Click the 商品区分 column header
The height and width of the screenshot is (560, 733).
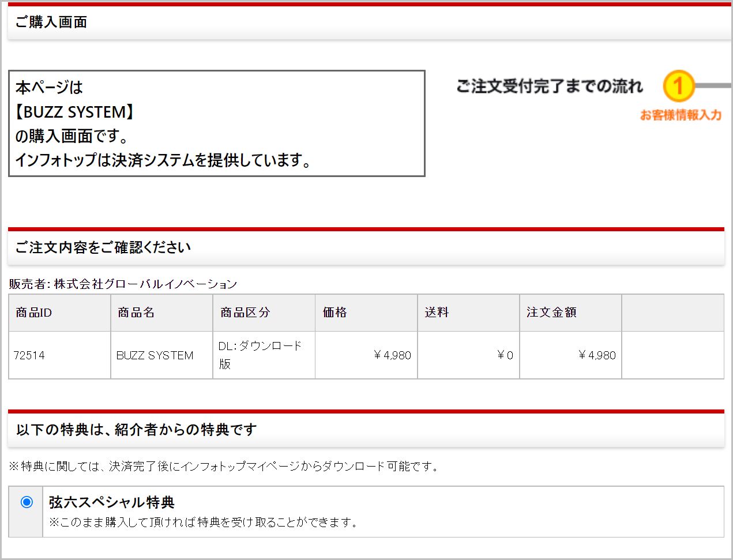coord(264,313)
